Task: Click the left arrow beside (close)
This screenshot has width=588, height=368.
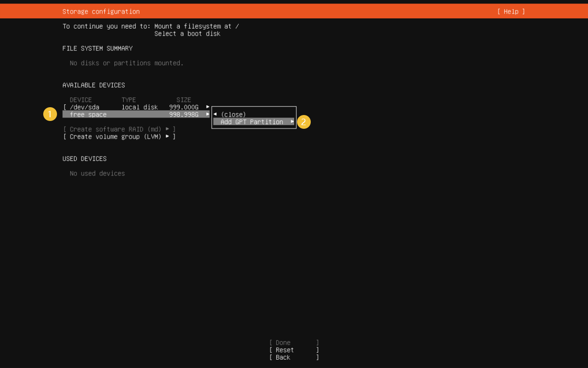Action: tap(215, 114)
